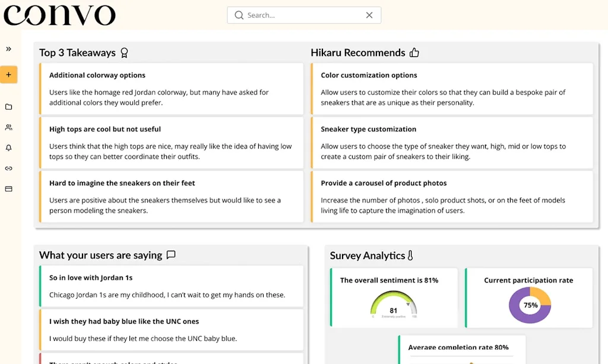Click the Convo logo

click(59, 15)
